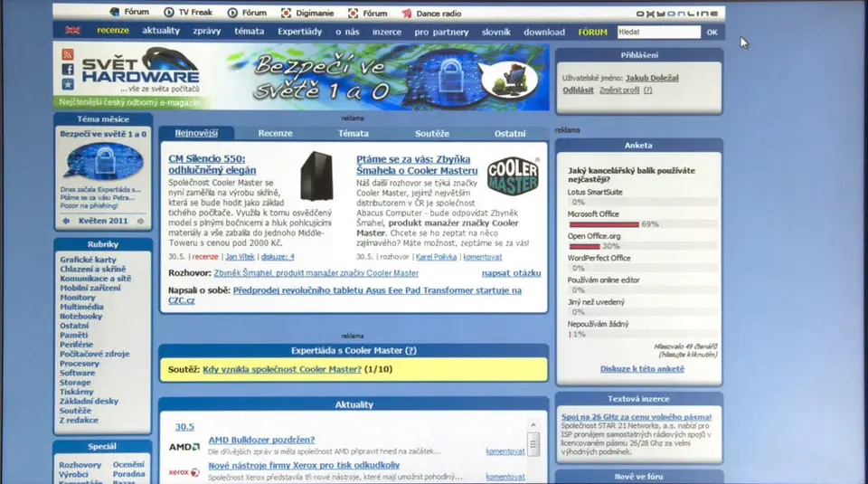The image size is (868, 484).
Task: Open Fórum link with dark globe icon
Action: point(129,12)
